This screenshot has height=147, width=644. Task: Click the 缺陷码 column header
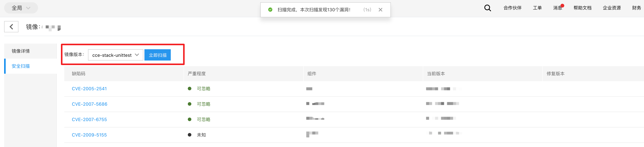coord(78,73)
